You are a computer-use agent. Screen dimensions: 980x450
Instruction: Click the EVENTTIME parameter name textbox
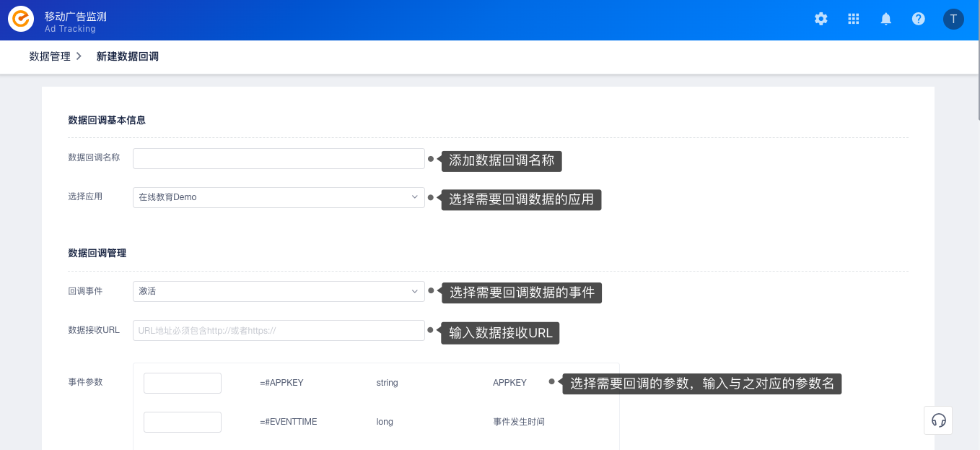tap(183, 422)
